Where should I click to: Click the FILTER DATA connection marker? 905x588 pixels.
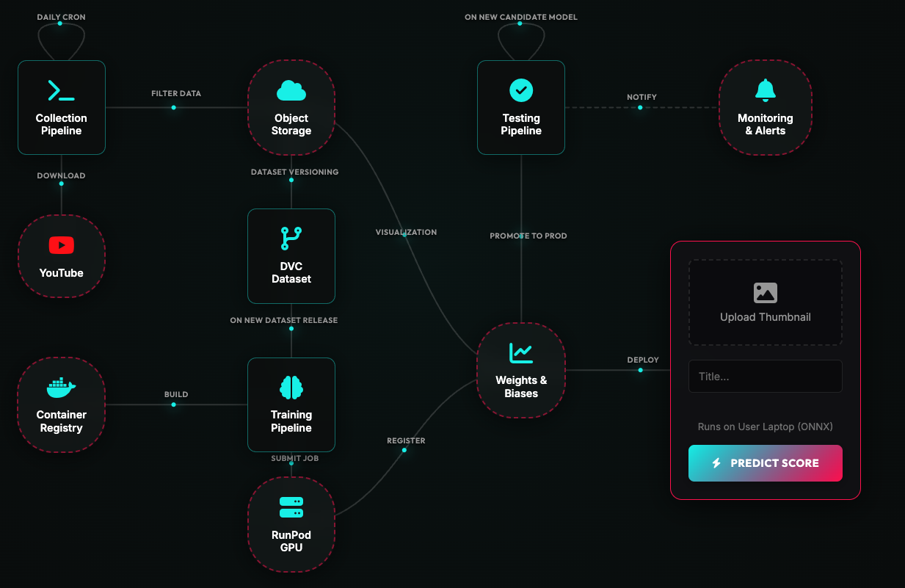173,107
